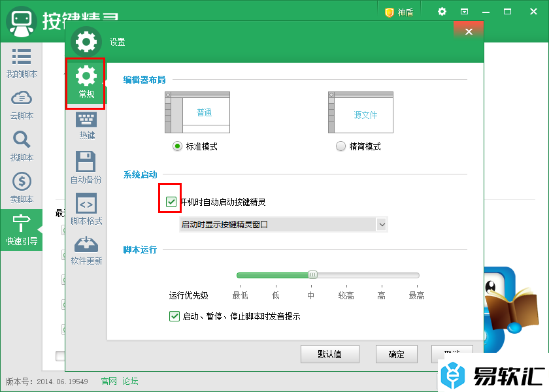Open the title bar dropdown menu icon

tap(464, 12)
